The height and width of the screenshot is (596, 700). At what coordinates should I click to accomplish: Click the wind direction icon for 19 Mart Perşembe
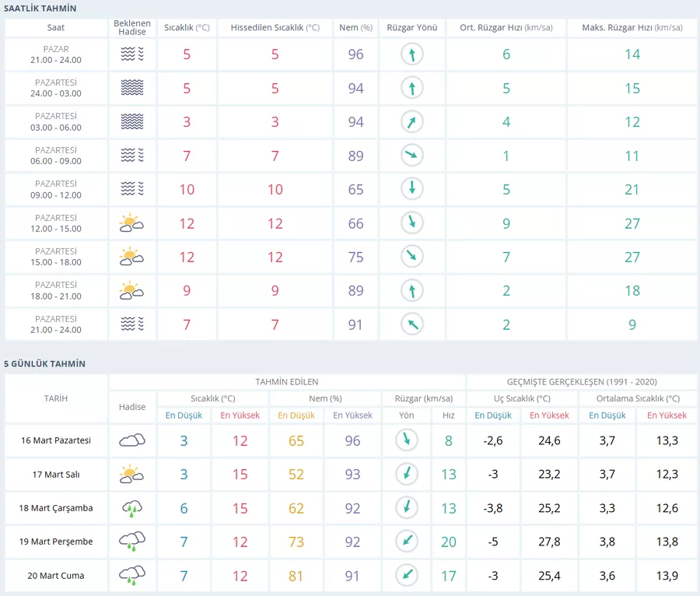[x=404, y=542]
